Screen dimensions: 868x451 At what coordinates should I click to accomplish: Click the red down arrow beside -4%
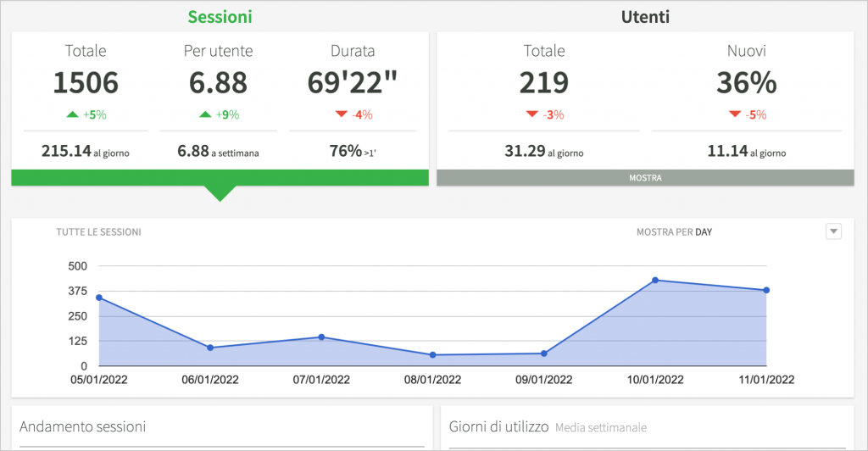pyautogui.click(x=342, y=114)
